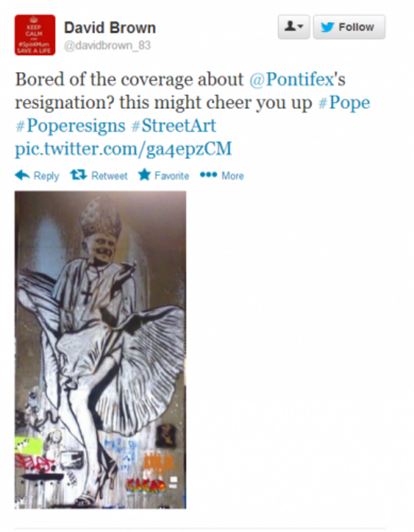
Task: Open the @Pontifex mention link
Action: [292, 80]
